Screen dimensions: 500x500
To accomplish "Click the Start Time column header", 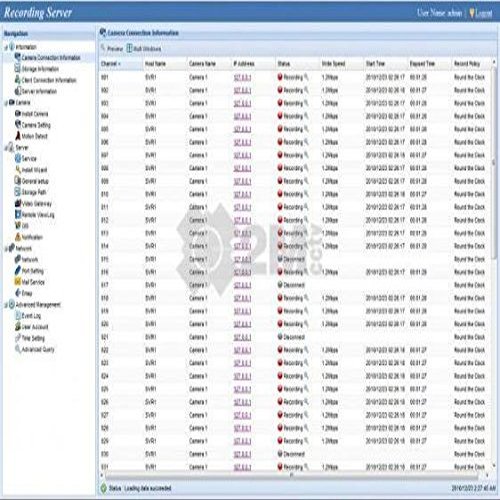I will [x=385, y=64].
